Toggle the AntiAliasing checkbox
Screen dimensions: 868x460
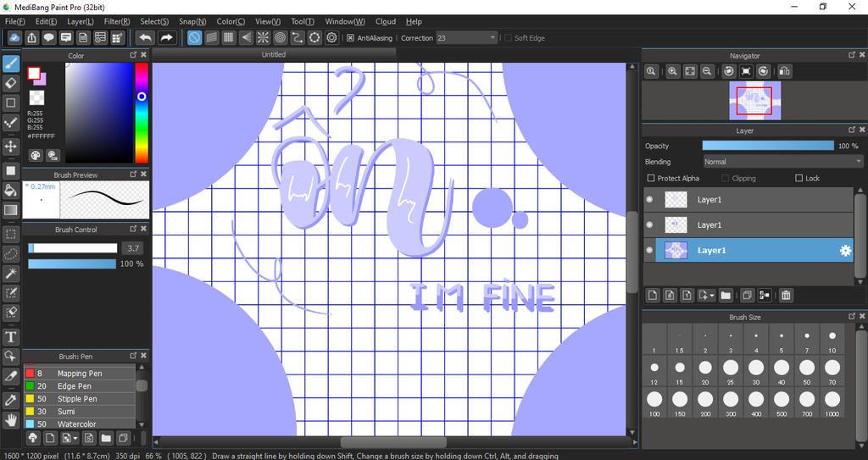[350, 37]
